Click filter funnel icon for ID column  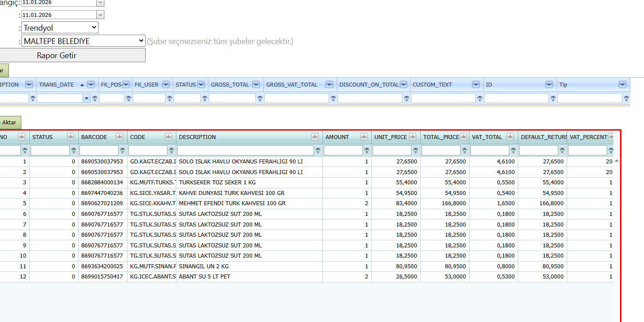(553, 99)
